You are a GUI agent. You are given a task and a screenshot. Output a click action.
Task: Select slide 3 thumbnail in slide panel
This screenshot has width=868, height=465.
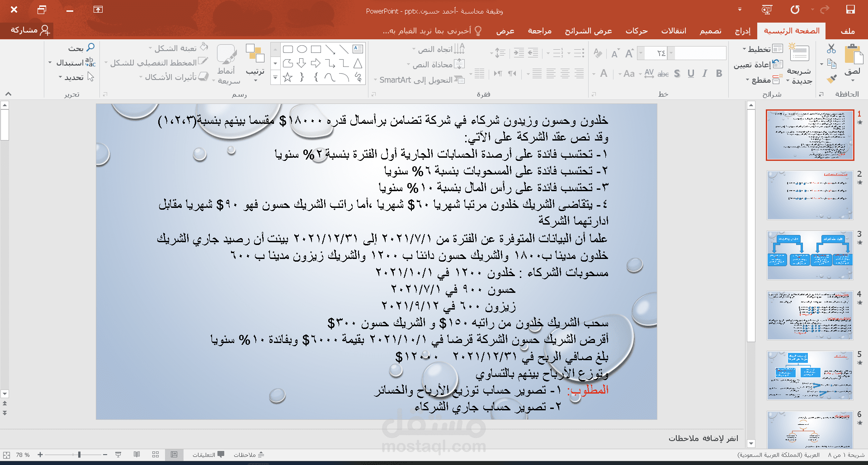(x=809, y=255)
